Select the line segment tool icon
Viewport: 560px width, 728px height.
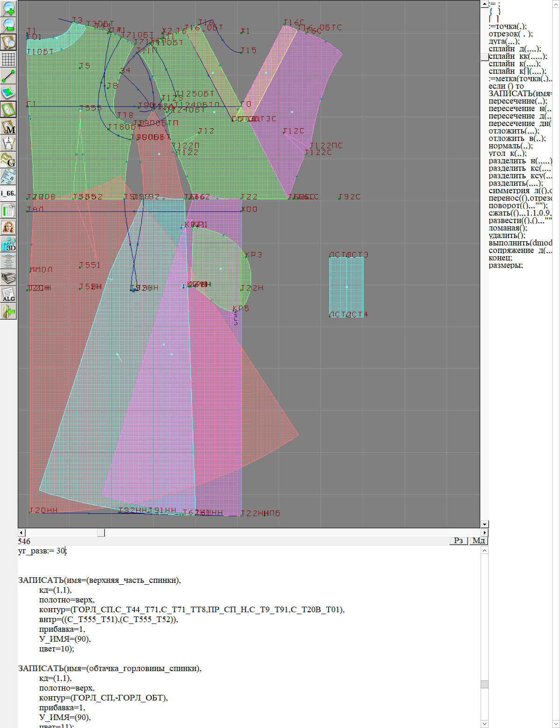click(x=9, y=76)
